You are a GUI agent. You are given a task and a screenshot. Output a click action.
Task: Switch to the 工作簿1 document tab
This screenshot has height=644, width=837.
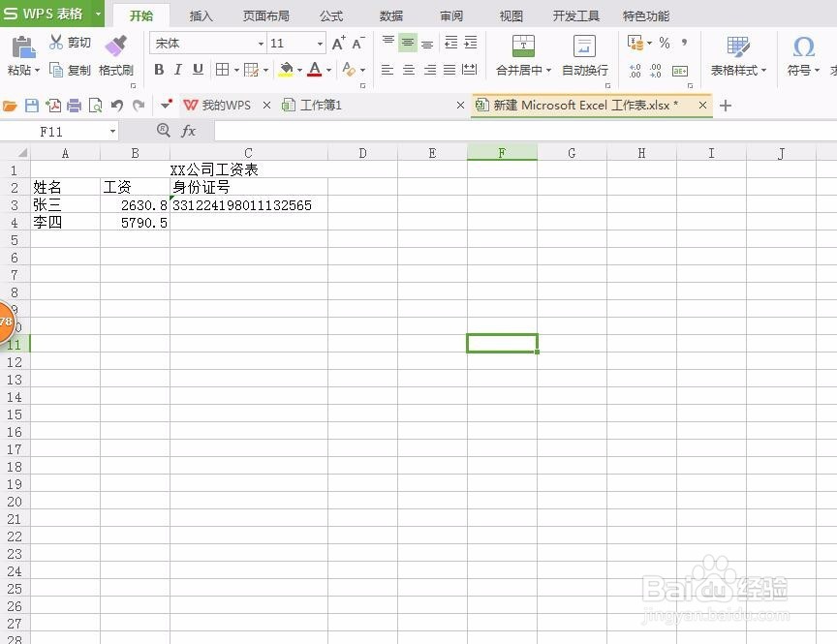click(320, 105)
